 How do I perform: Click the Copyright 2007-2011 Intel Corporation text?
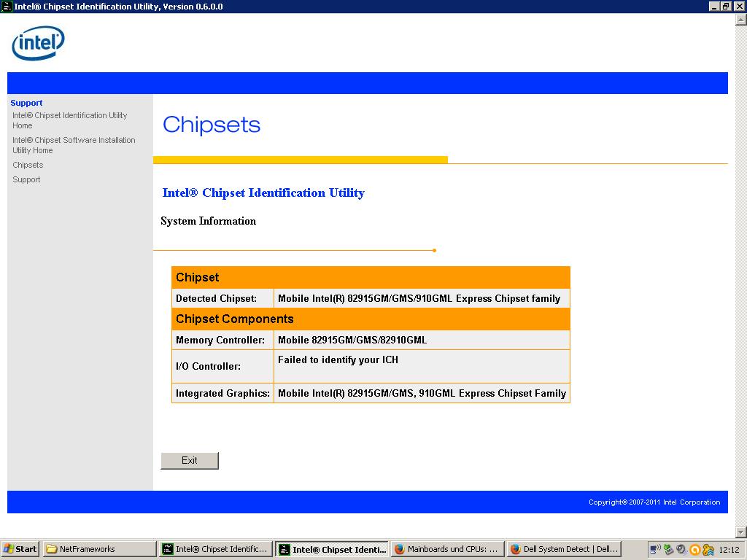click(x=654, y=502)
